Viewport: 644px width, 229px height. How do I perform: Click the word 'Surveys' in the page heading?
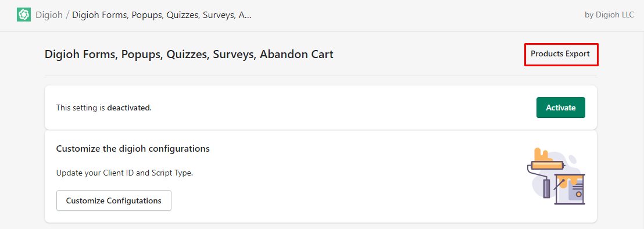click(234, 54)
